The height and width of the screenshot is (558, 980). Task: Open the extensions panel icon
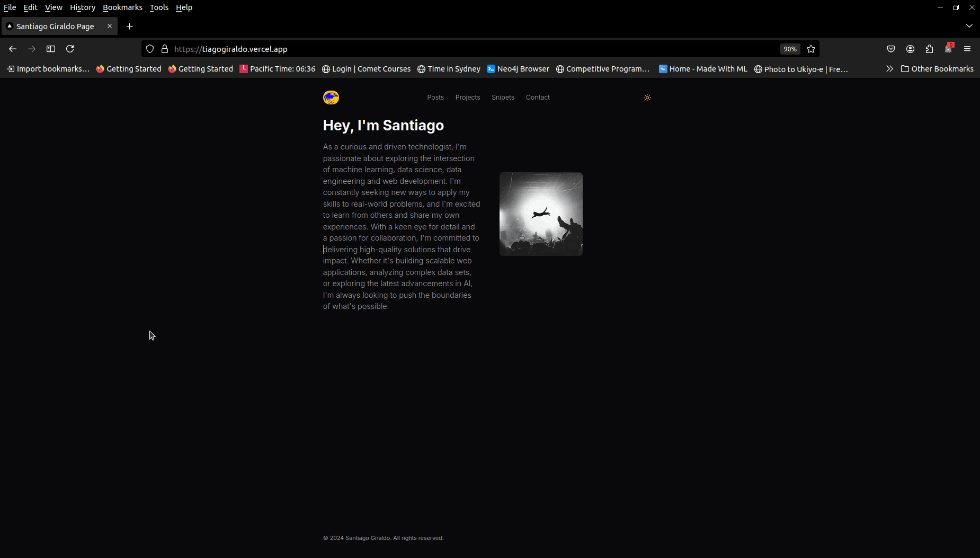pos(929,49)
